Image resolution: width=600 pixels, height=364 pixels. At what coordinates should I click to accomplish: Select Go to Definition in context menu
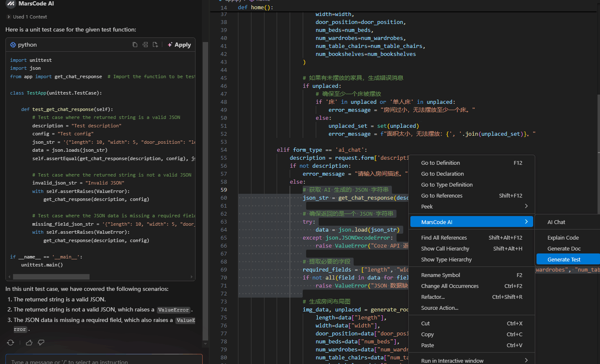(x=472, y=163)
